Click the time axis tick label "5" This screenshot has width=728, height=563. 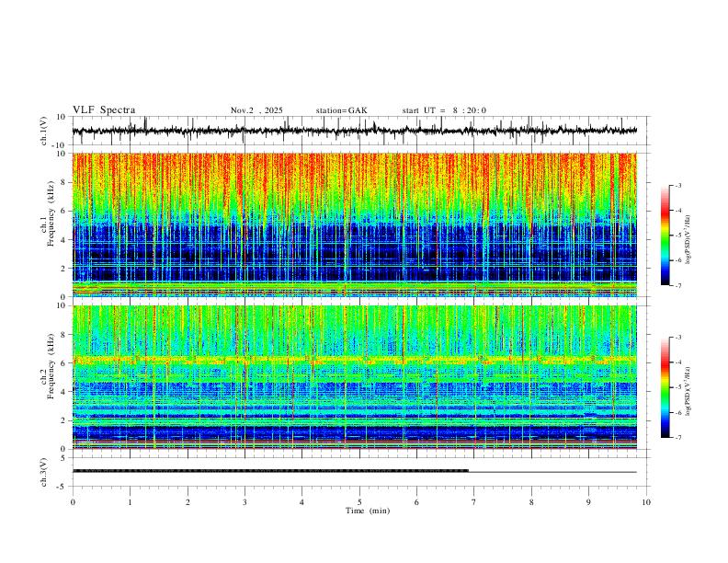tap(359, 502)
